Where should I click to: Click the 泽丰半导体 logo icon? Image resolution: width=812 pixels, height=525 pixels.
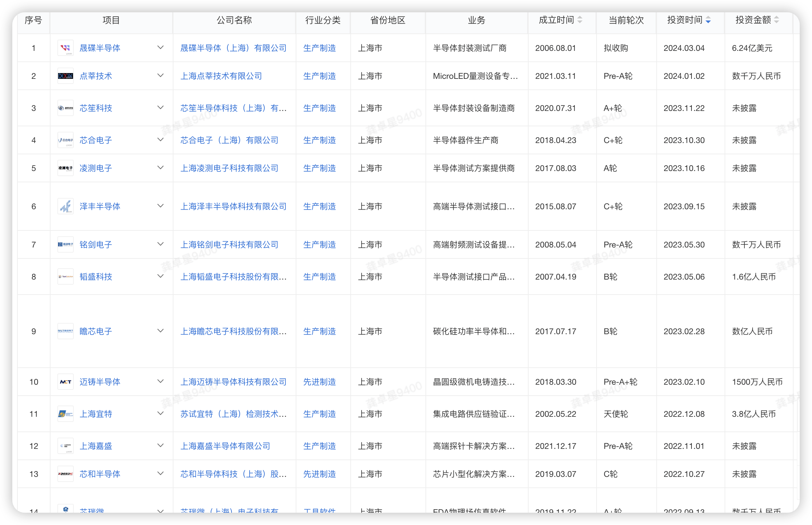pyautogui.click(x=65, y=206)
